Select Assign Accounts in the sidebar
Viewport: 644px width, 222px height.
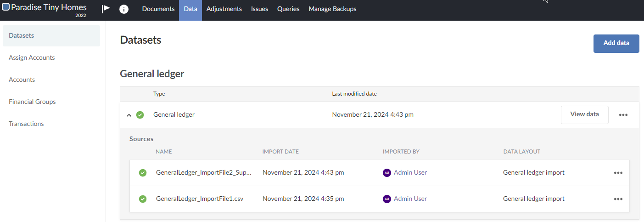[x=32, y=58]
